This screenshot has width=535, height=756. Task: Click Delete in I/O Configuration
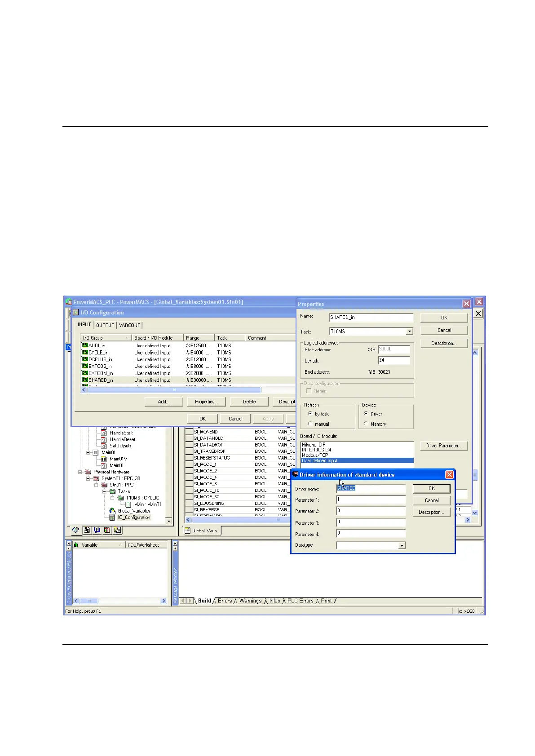point(249,402)
